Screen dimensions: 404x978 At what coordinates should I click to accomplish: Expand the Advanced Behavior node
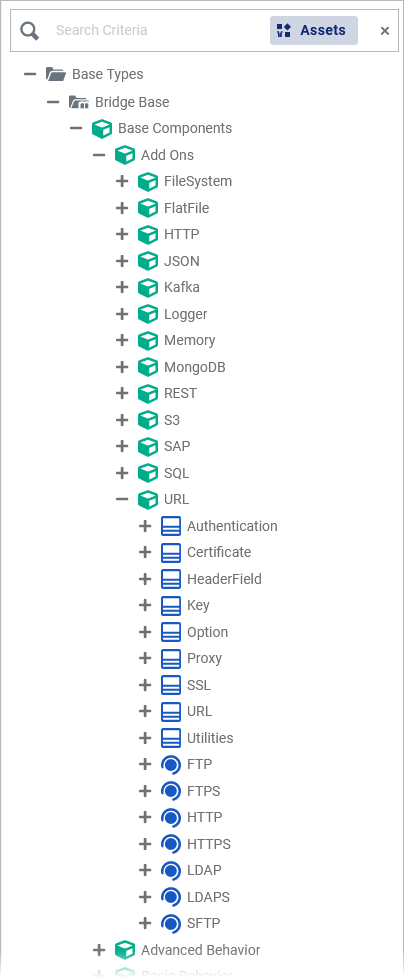point(99,950)
